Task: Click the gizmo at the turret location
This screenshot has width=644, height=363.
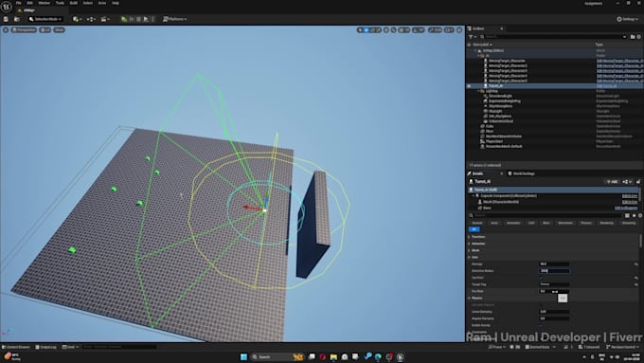Action: pos(264,209)
